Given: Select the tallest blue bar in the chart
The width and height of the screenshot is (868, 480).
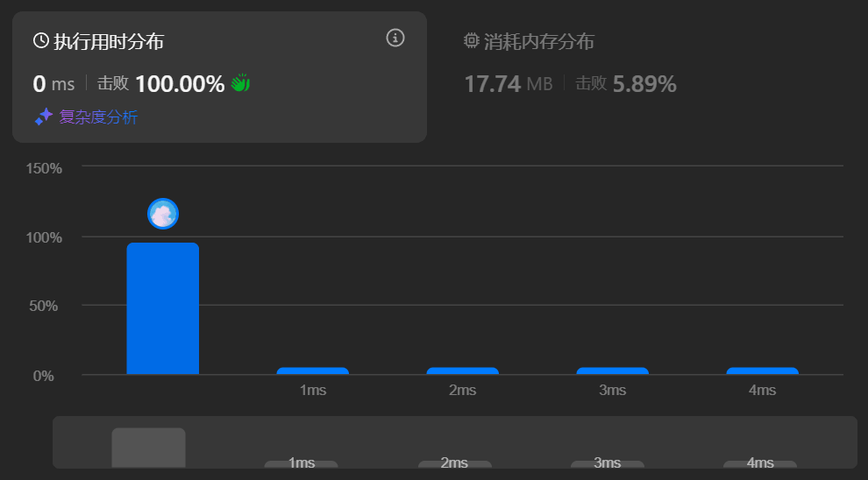Looking at the screenshot, I should tap(163, 308).
